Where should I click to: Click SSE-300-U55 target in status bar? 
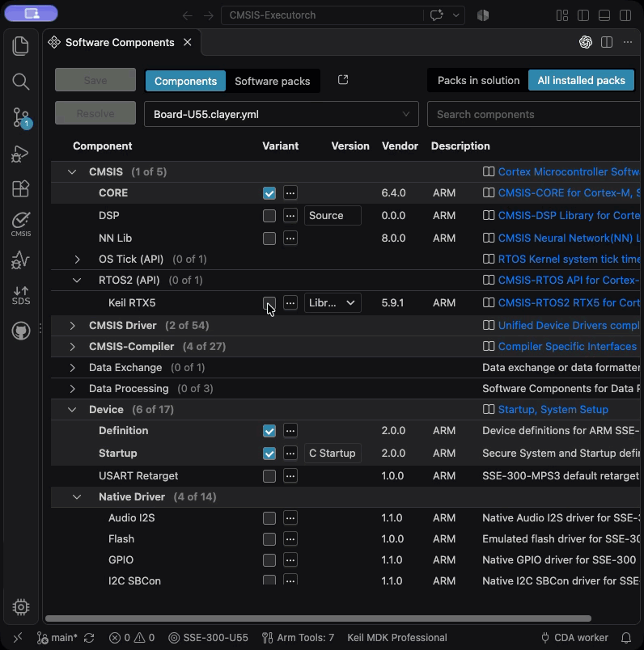208,638
